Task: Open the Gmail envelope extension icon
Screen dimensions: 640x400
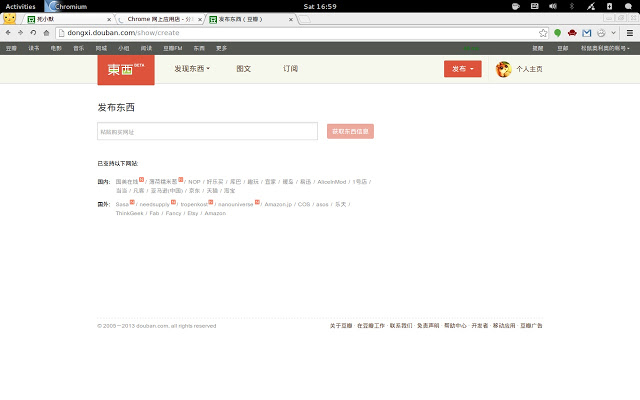Action: [x=587, y=33]
